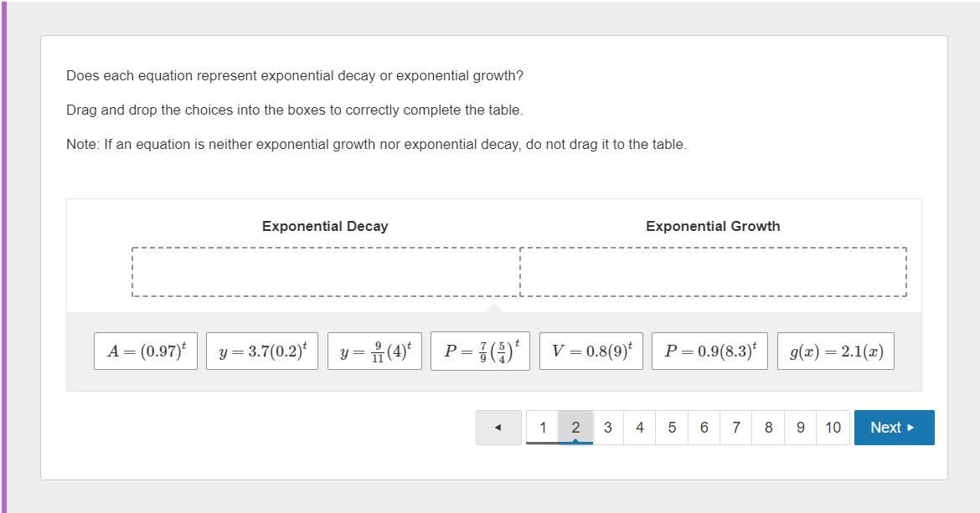Open question page 8

[768, 428]
